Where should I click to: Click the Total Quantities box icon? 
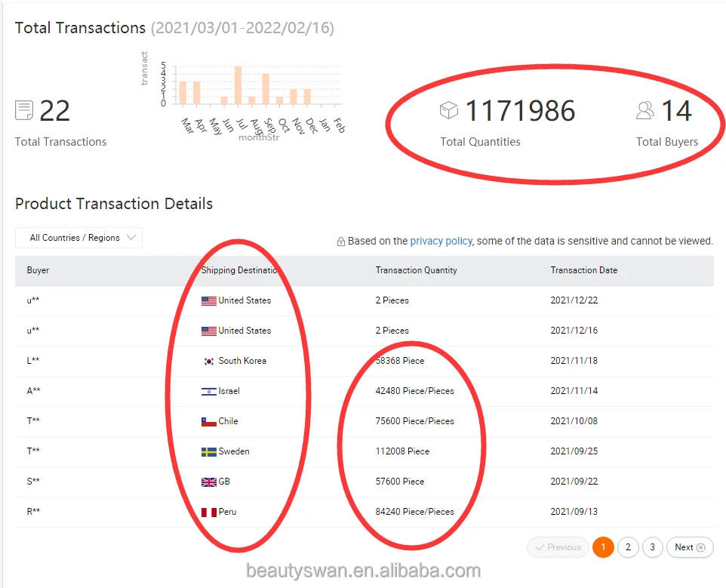pyautogui.click(x=449, y=111)
